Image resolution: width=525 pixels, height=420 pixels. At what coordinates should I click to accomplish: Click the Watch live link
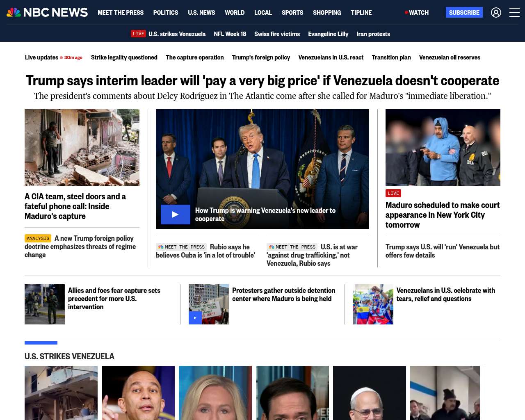coord(417,13)
